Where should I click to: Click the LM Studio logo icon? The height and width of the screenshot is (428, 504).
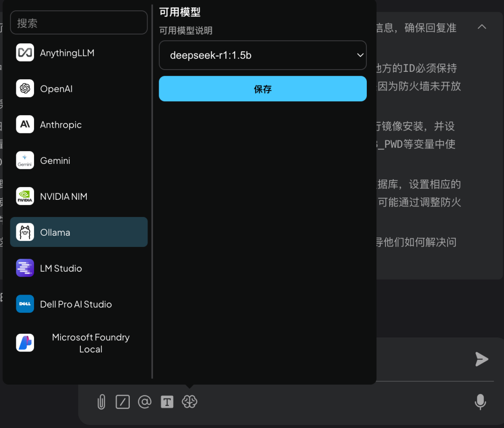point(25,268)
